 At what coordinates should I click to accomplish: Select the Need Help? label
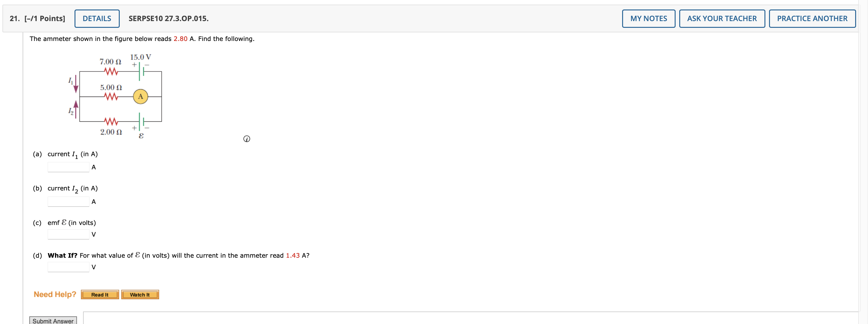pos(55,294)
